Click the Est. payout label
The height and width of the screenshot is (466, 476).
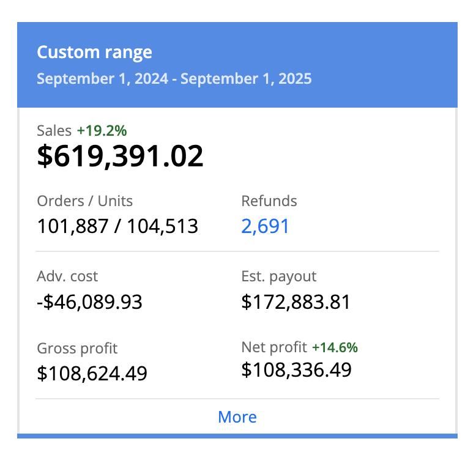[x=278, y=276]
